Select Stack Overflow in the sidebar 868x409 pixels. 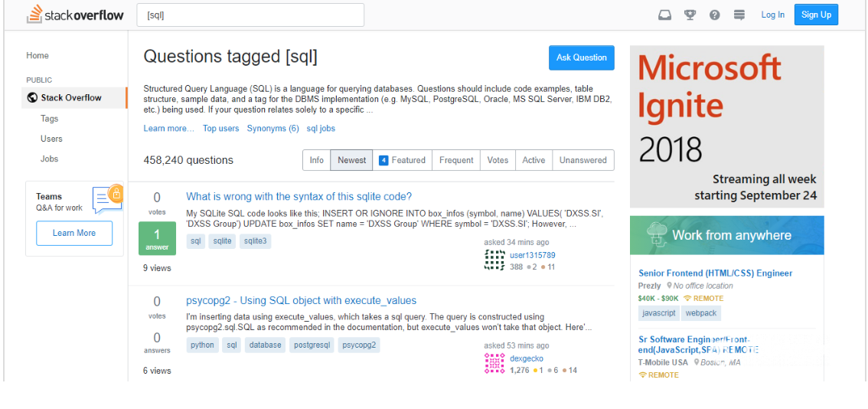click(x=74, y=97)
